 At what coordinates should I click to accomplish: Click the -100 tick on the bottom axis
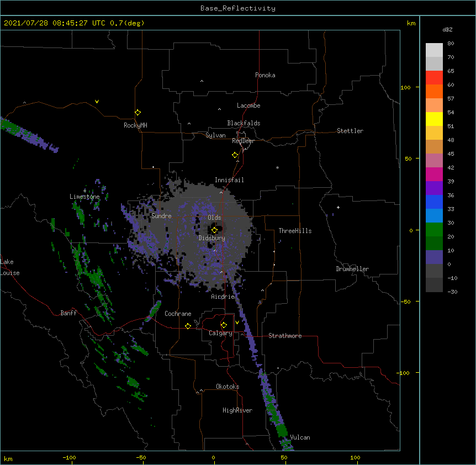pos(70,458)
